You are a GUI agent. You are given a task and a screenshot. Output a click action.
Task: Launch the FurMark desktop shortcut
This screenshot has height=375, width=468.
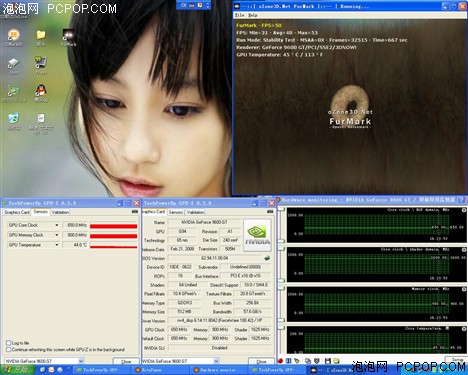pos(69,37)
